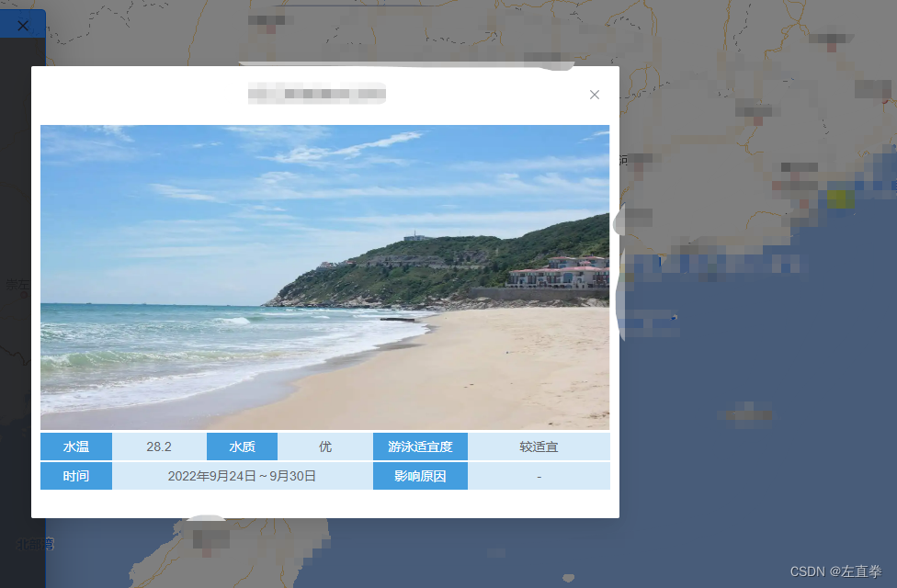Select the date range 2022年9月24日～9月30日
Screen dimensions: 897x588
(x=242, y=476)
